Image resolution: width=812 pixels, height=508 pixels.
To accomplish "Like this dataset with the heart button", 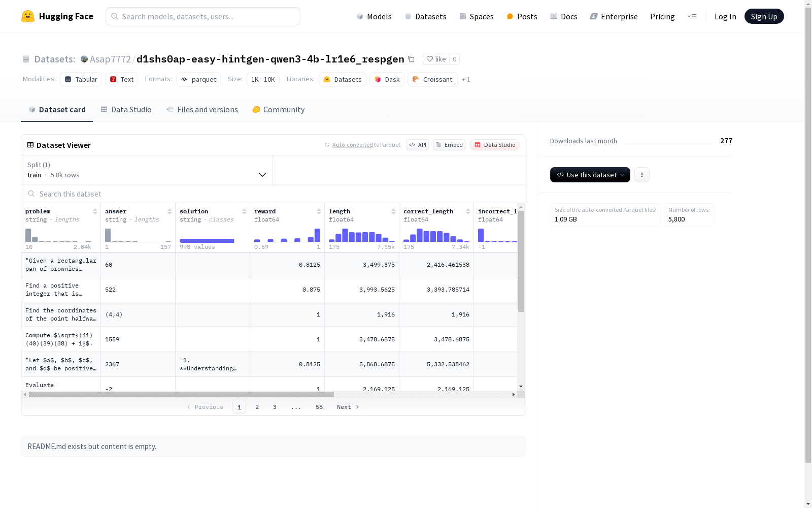I will (x=436, y=59).
